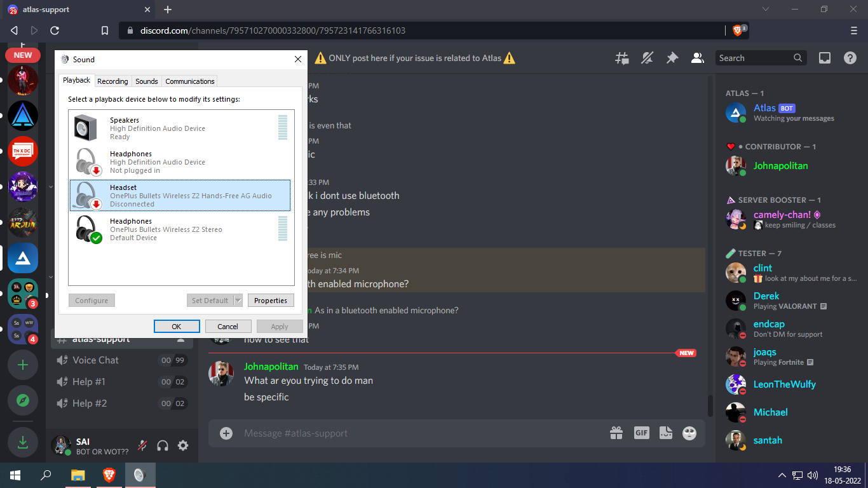Toggle the member list icon

pos(697,58)
